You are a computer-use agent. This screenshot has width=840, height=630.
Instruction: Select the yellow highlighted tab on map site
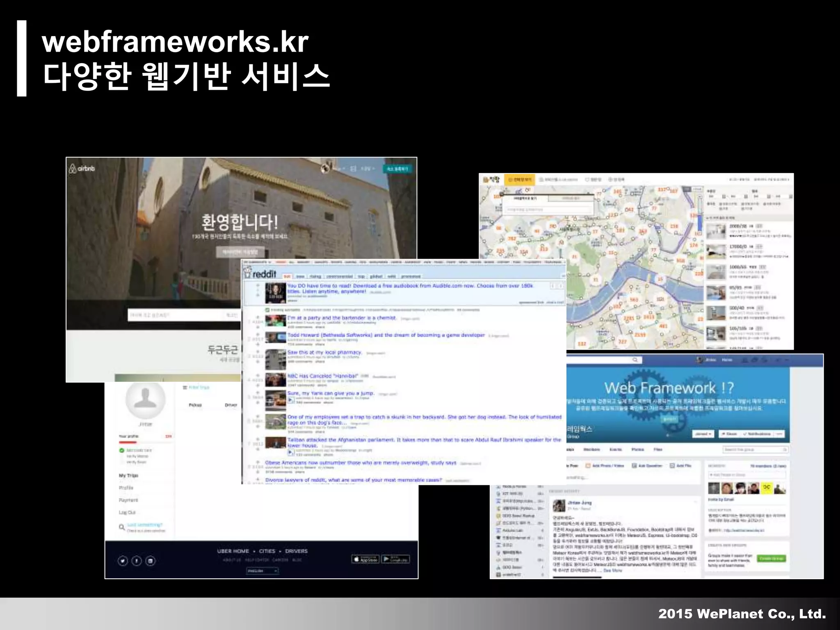(x=520, y=179)
